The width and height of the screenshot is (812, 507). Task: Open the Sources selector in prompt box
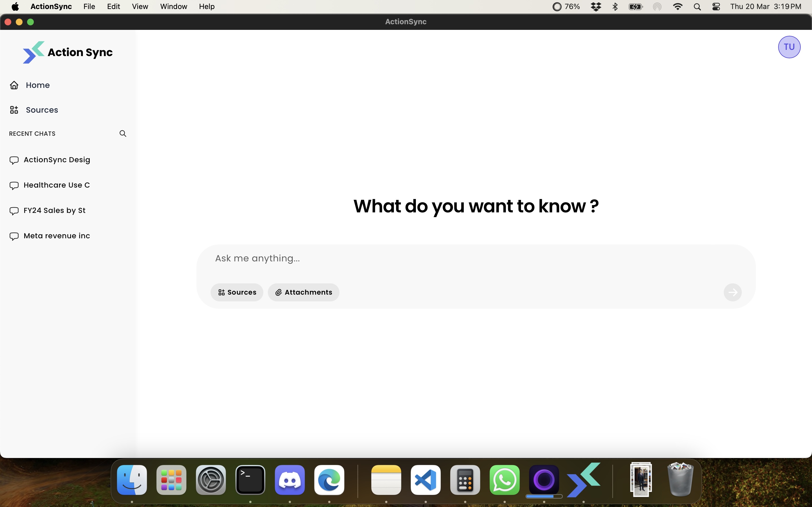coord(237,292)
